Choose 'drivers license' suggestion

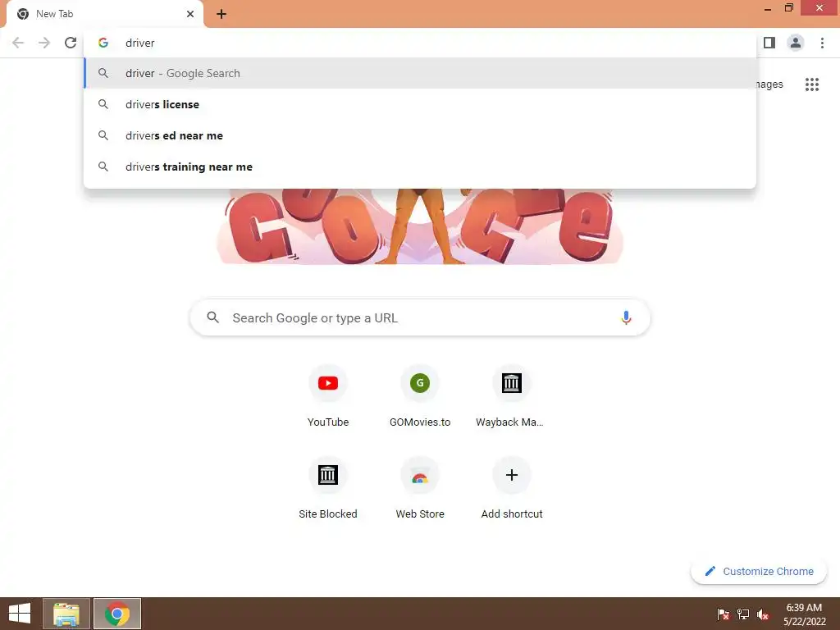click(x=420, y=104)
